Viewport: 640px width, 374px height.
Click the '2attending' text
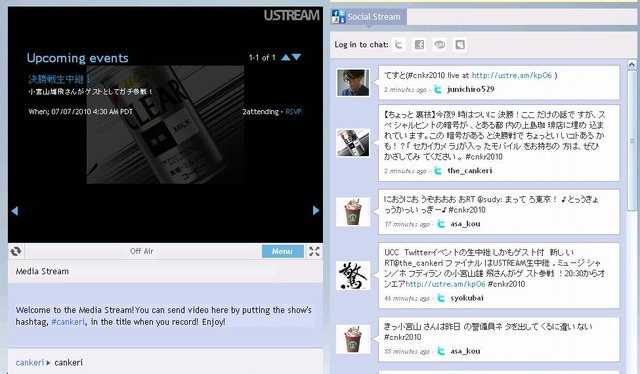point(260,111)
